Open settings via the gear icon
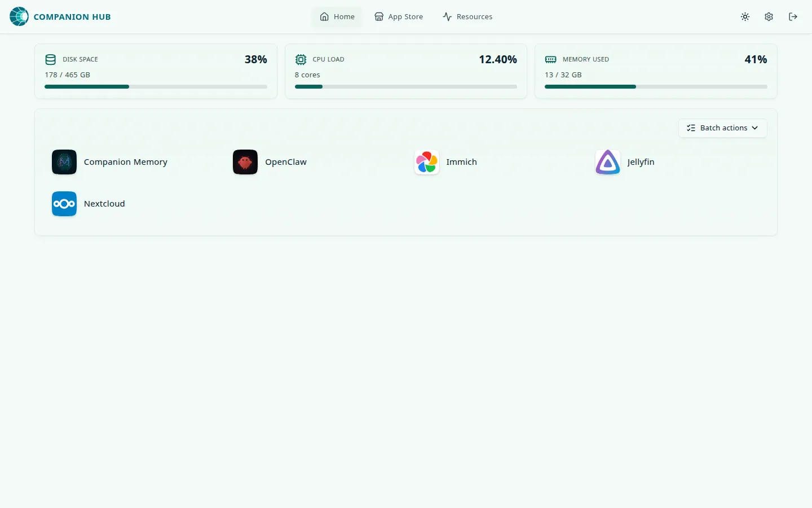This screenshot has height=508, width=812. (769, 17)
